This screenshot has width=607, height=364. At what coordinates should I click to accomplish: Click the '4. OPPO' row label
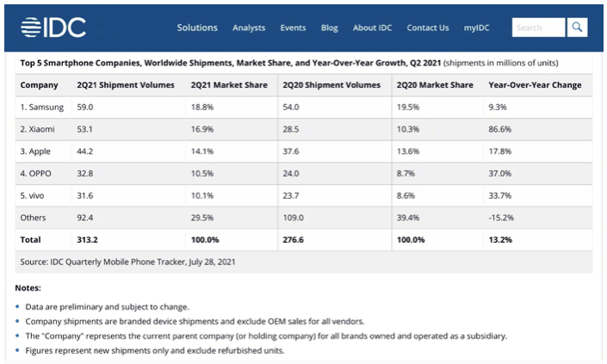35,173
